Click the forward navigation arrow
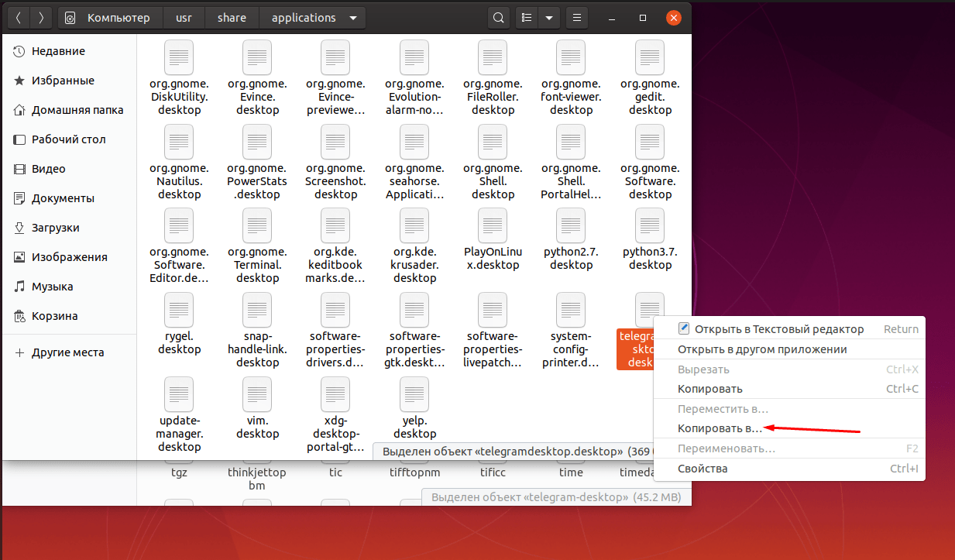This screenshot has width=955, height=560. pos(41,18)
